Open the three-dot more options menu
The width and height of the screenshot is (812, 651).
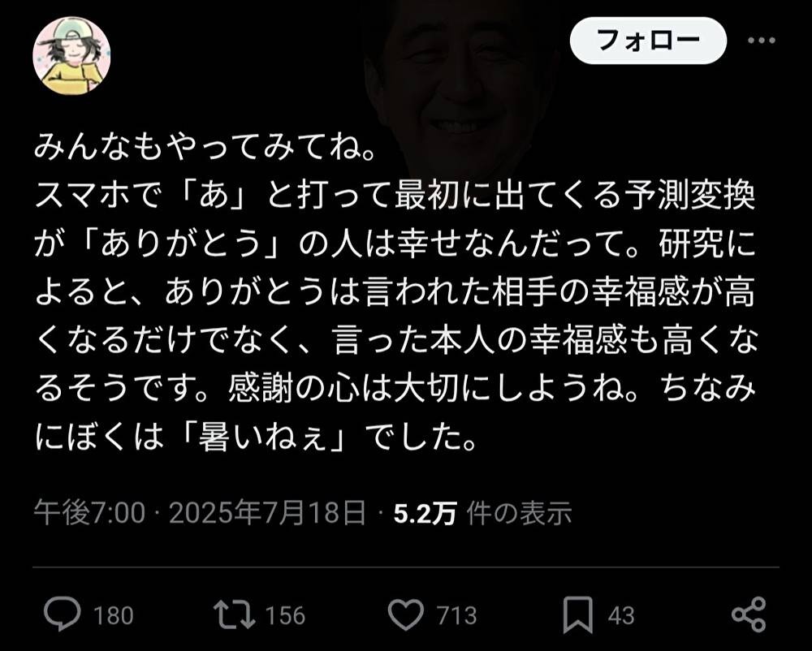pyautogui.click(x=762, y=41)
